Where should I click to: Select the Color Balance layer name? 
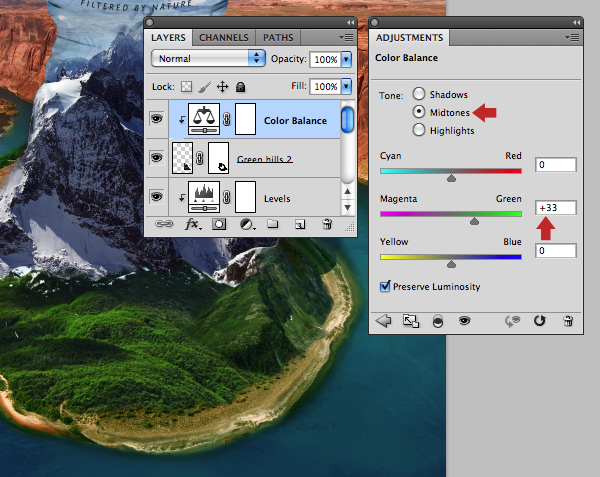(295, 121)
